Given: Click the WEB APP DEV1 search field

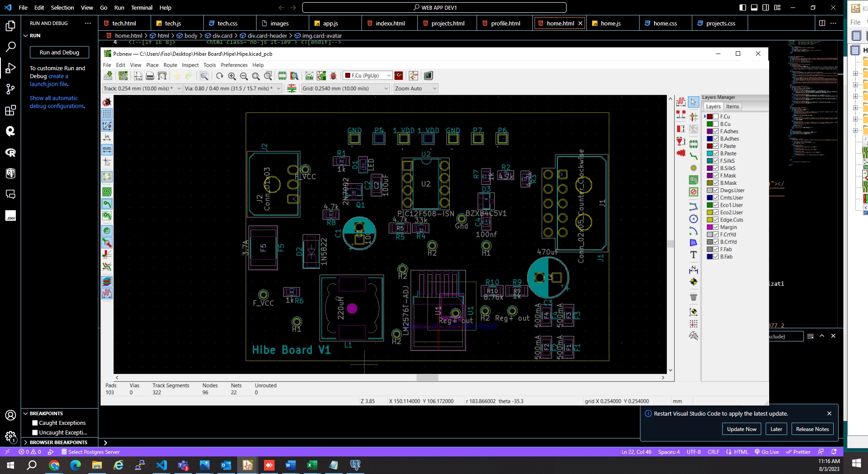Looking at the screenshot, I should 434,7.
